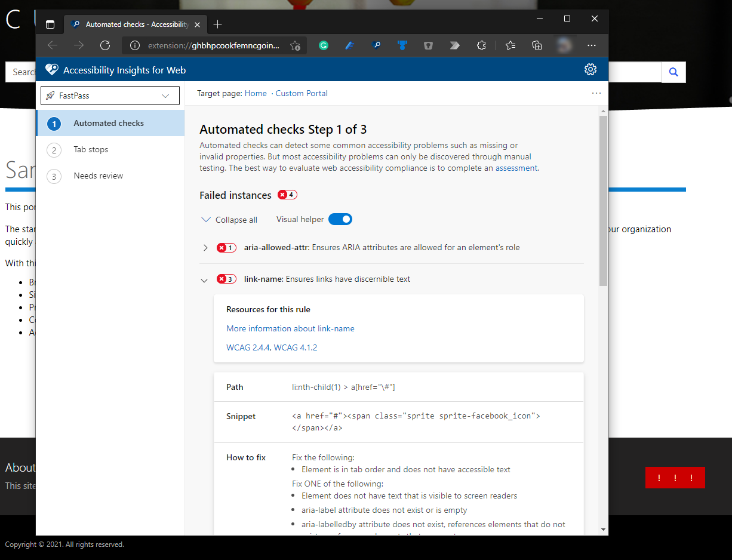The height and width of the screenshot is (560, 732).
Task: Open the gray shield extension icon
Action: coord(428,45)
